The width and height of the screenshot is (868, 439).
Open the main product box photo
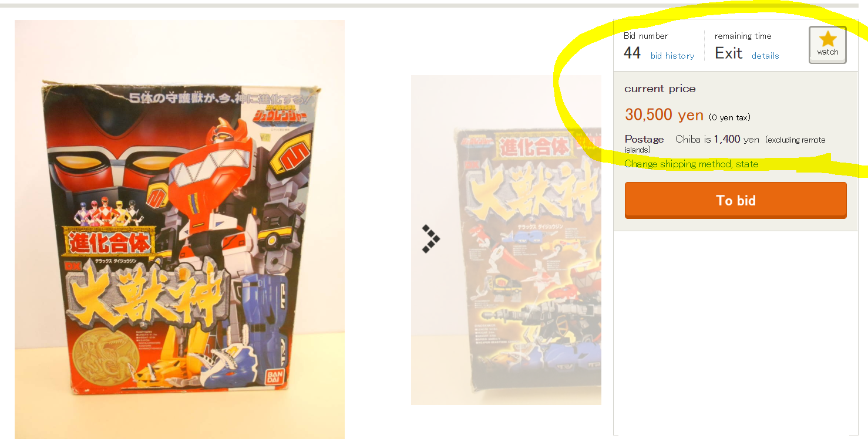(x=180, y=229)
